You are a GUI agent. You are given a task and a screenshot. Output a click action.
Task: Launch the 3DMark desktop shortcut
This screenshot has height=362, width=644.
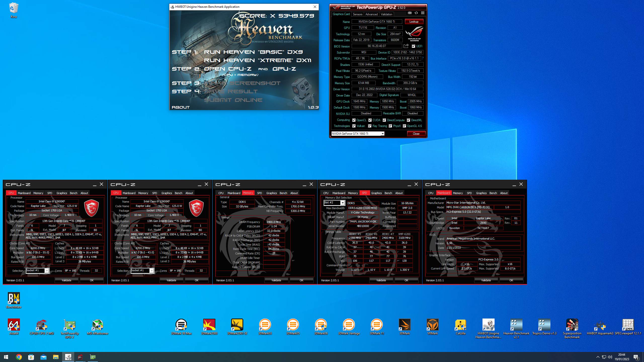[x=405, y=327]
